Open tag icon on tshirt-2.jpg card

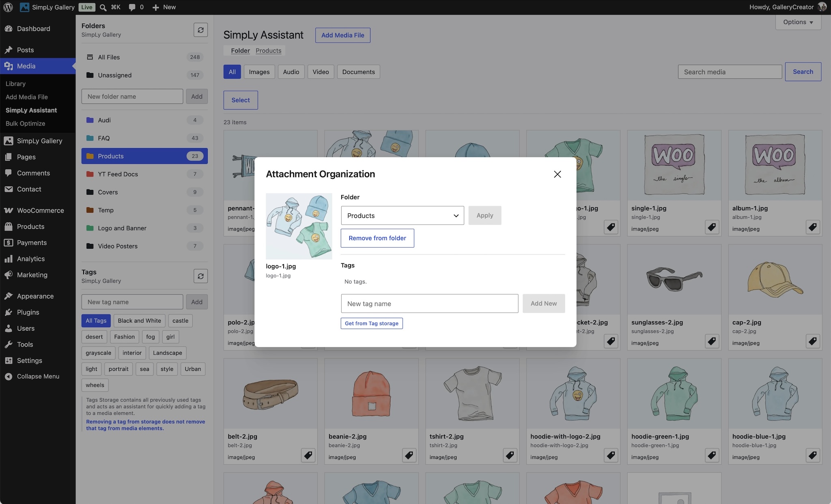point(510,455)
